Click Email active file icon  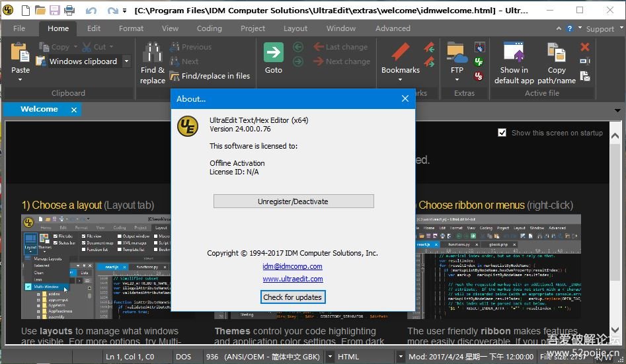(585, 76)
